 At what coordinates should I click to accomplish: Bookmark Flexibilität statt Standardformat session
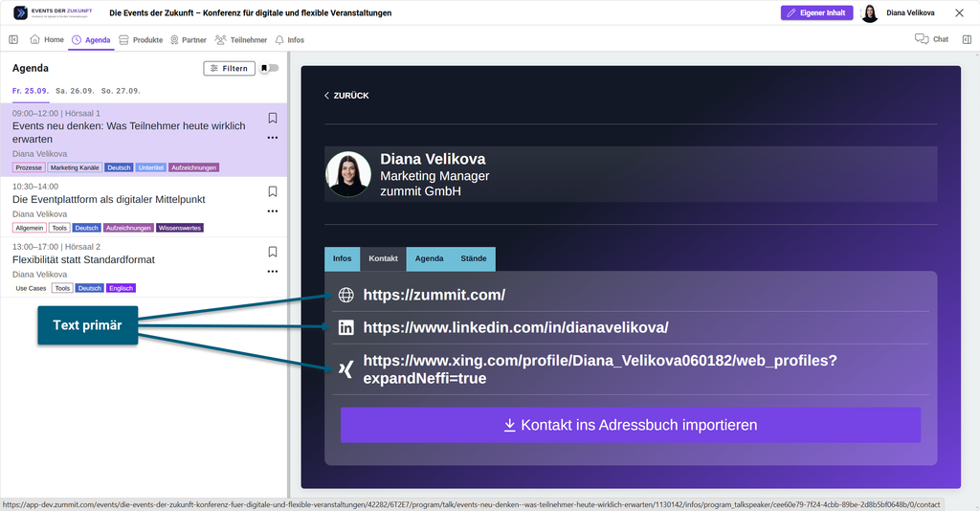pos(273,252)
